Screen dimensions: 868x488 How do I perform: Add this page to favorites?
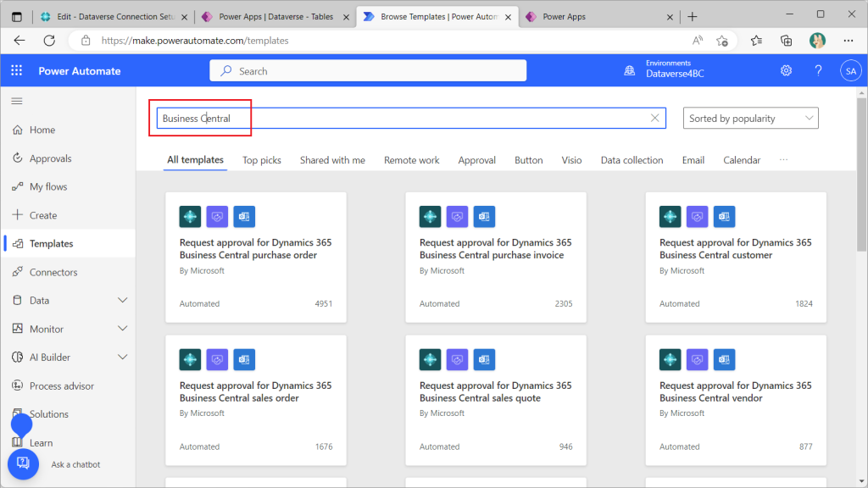(722, 41)
